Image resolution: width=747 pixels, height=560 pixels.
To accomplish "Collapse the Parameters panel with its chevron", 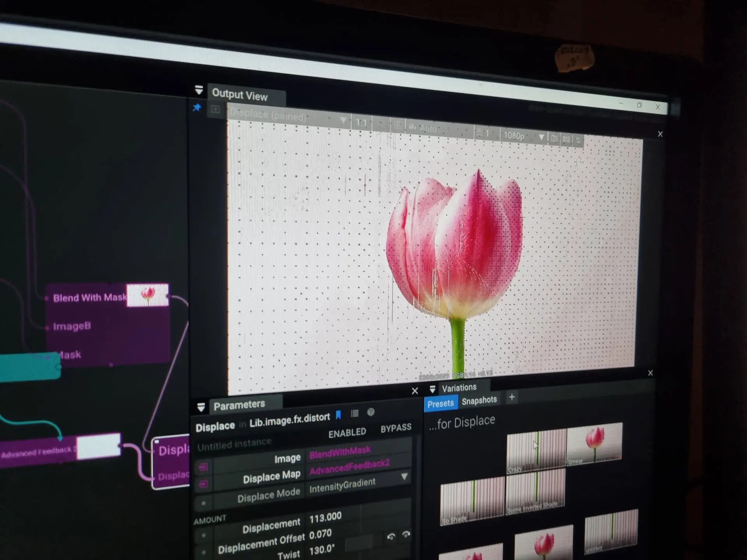I will tap(201, 406).
